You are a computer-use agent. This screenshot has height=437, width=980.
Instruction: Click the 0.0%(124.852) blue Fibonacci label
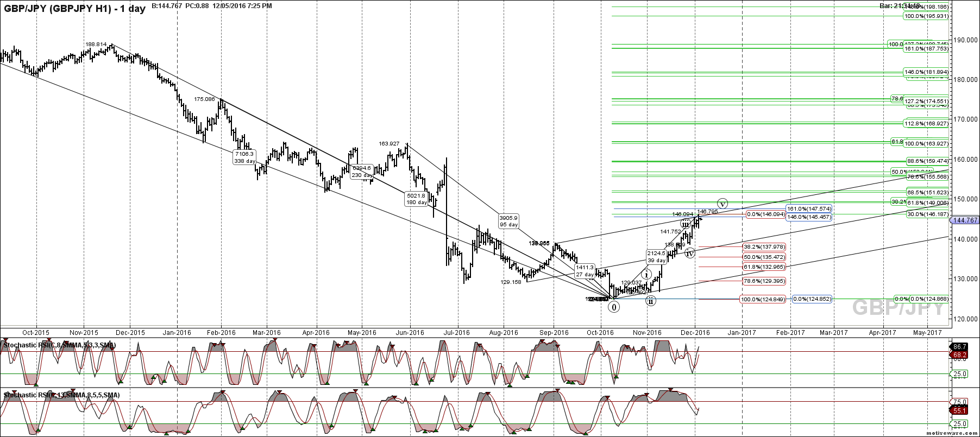812,299
